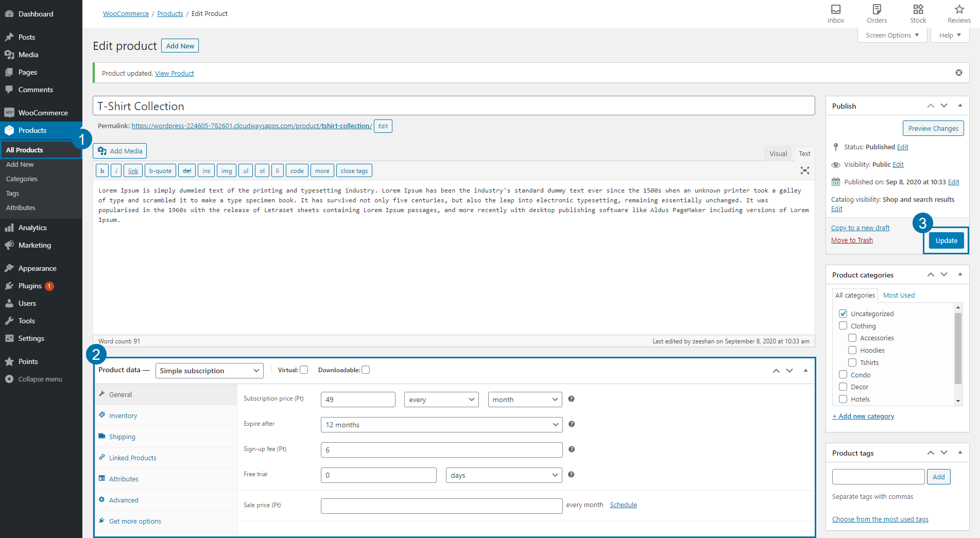Click Sign-up fee help question icon
Image resolution: width=980 pixels, height=538 pixels.
coord(571,449)
